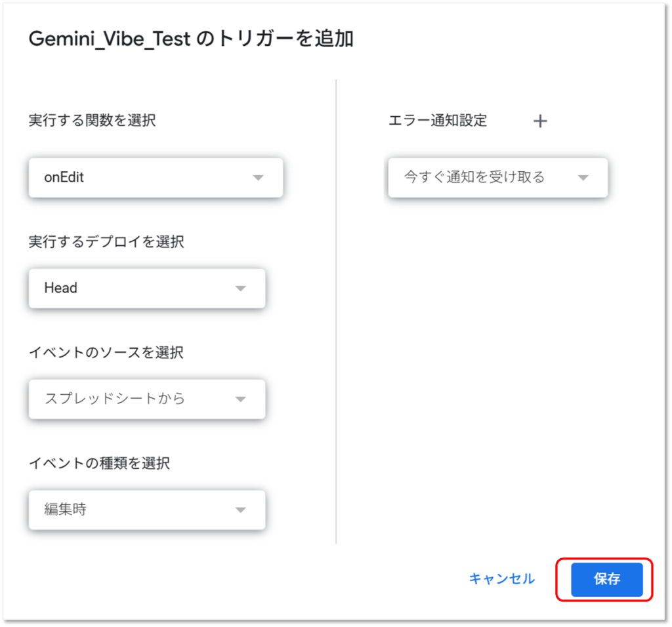Image resolution: width=672 pixels, height=627 pixels.
Task: Click the キャンセル link
Action: 501,578
